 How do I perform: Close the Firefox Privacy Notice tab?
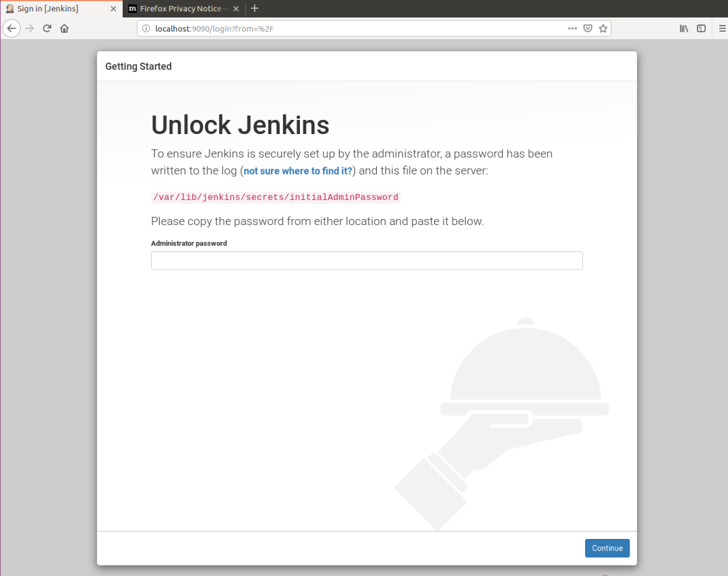pos(236,9)
